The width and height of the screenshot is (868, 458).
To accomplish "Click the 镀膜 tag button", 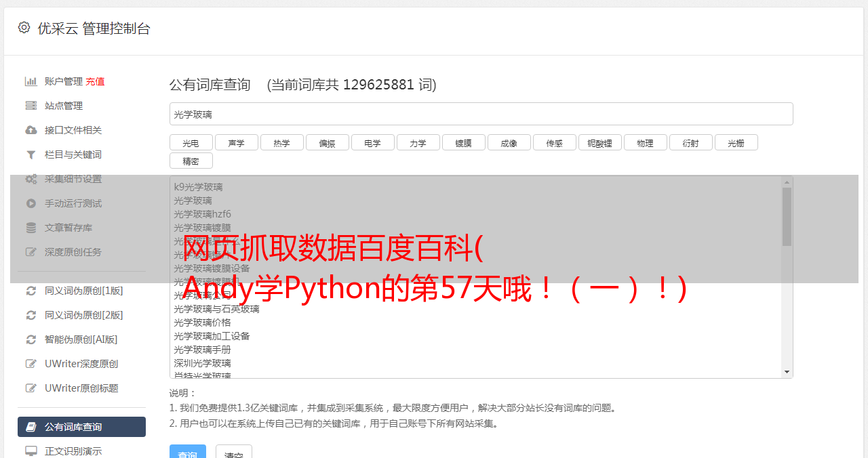I will pyautogui.click(x=464, y=142).
